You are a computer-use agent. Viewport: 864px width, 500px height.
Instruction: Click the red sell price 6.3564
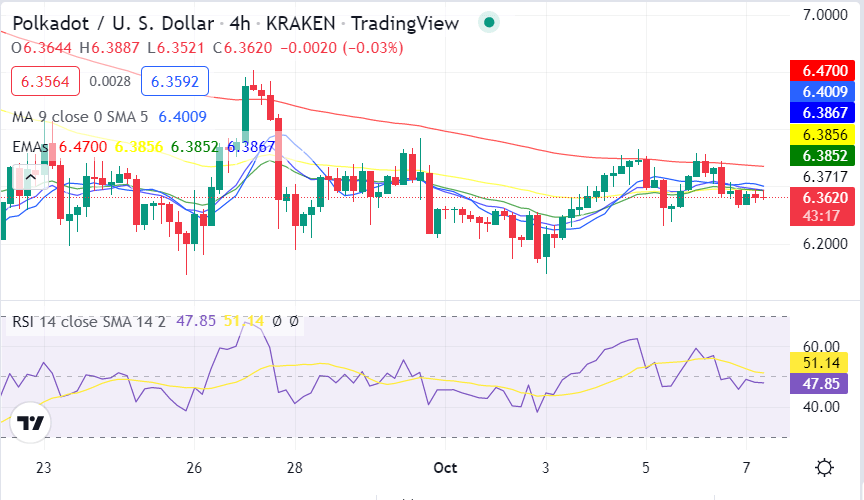(45, 82)
